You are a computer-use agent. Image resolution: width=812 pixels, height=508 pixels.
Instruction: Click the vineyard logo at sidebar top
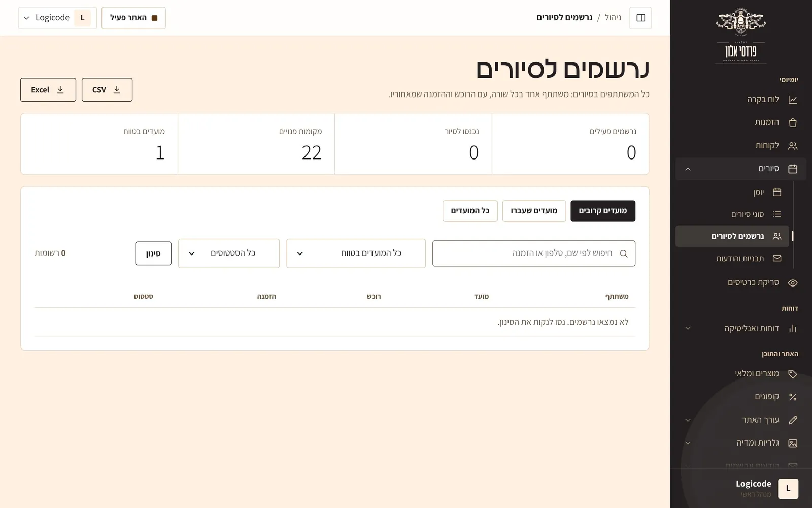(741, 36)
